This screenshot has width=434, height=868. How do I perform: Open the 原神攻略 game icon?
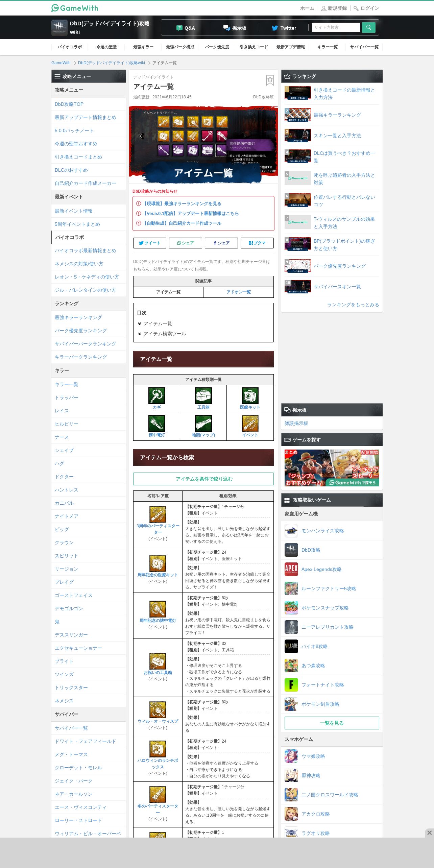(291, 775)
